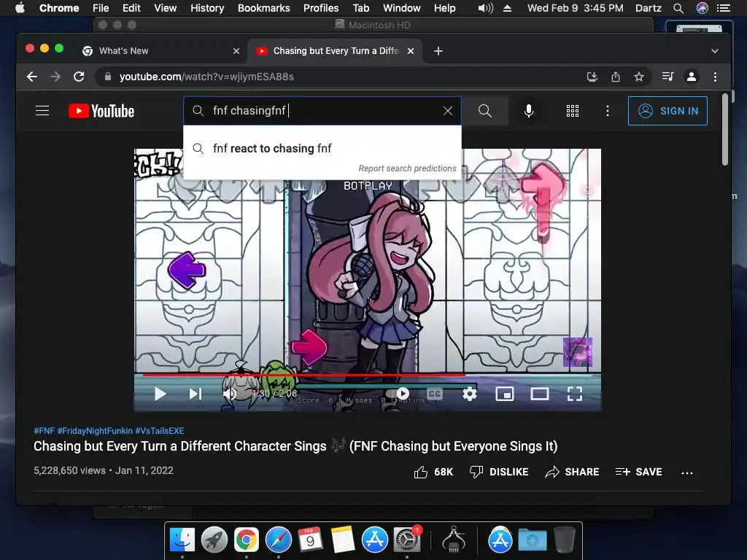The width and height of the screenshot is (747, 560).
Task: Click the SHARE button
Action: pos(572,472)
